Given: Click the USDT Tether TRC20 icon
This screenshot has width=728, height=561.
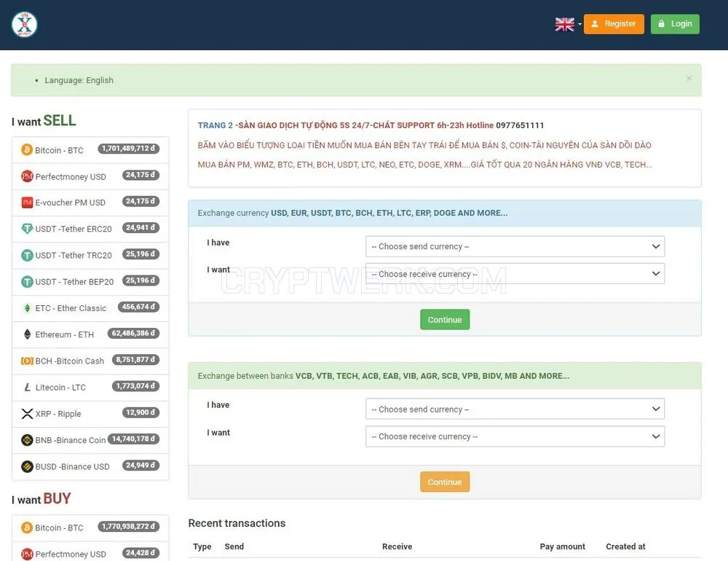Looking at the screenshot, I should (x=27, y=255).
